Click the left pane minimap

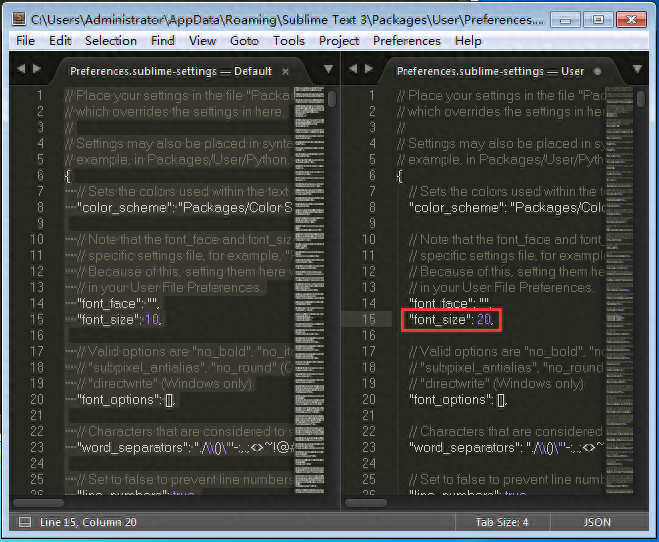pos(309,290)
